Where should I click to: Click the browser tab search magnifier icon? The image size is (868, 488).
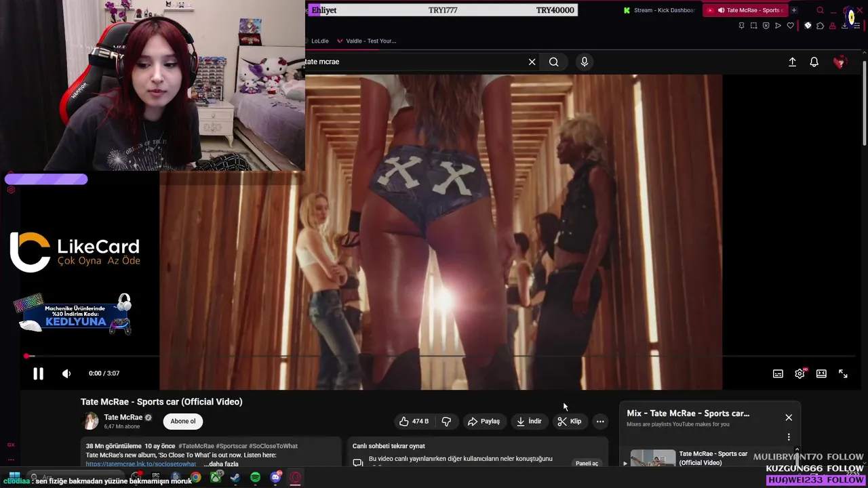[820, 10]
